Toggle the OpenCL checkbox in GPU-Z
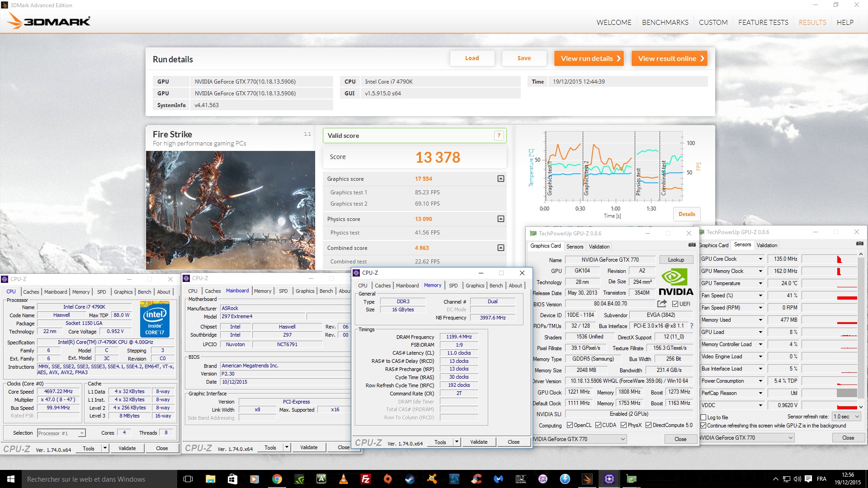This screenshot has width=868, height=488. pos(570,425)
